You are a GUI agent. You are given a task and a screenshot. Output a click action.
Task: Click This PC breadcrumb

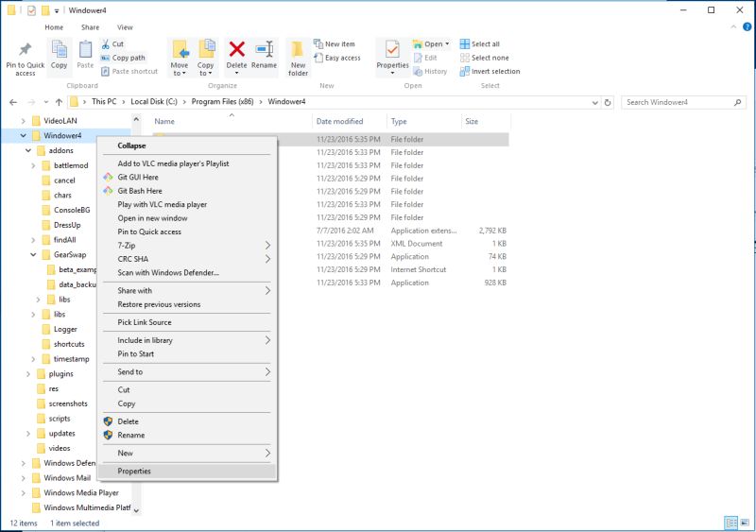[x=104, y=102]
